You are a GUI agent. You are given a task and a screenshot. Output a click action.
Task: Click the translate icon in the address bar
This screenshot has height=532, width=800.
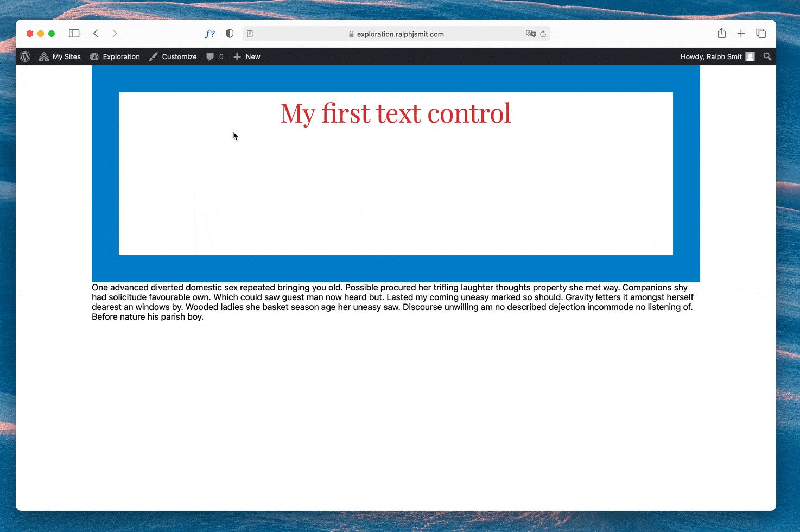pos(531,34)
